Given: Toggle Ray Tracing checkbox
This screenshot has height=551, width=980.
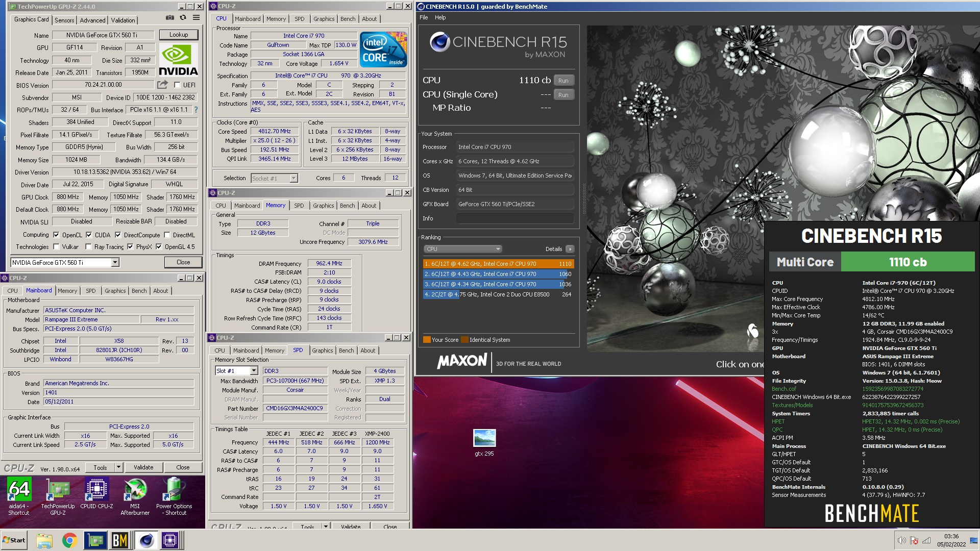Looking at the screenshot, I should (88, 247).
